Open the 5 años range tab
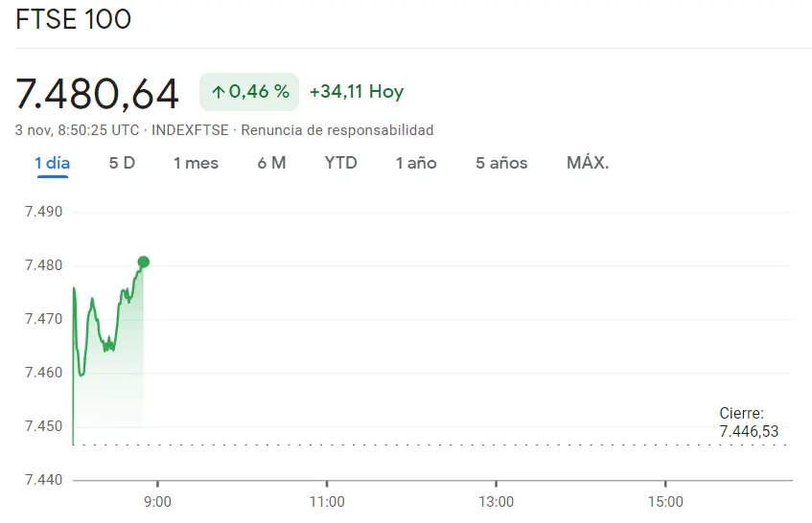812x523 pixels. [x=501, y=163]
